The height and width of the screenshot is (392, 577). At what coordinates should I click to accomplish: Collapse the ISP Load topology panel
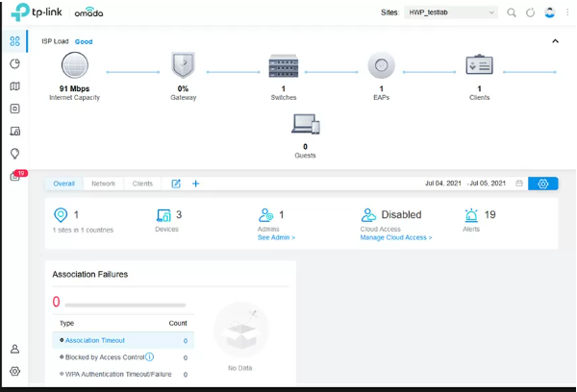click(x=555, y=41)
